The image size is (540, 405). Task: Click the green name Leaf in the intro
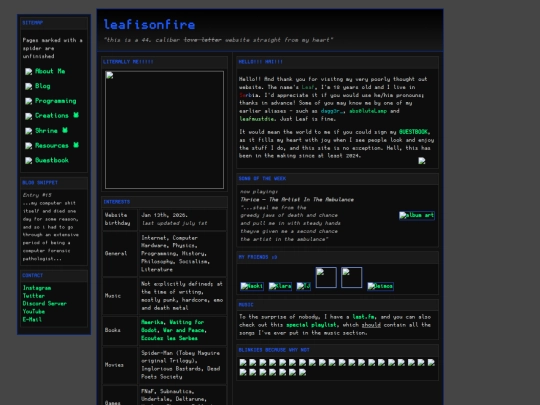point(308,87)
